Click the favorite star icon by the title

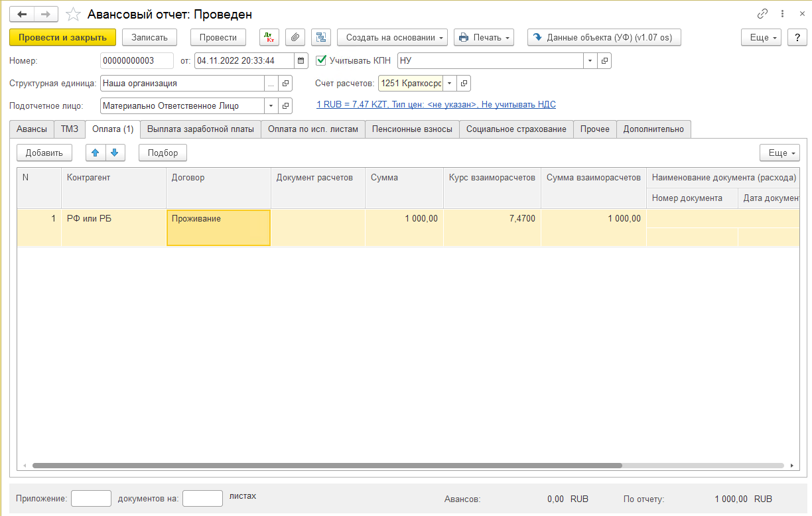(74, 14)
